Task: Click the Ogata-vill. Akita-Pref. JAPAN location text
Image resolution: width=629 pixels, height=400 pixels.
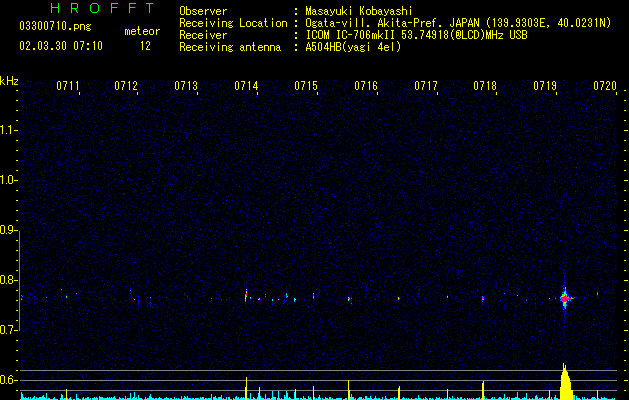Action: click(x=458, y=23)
